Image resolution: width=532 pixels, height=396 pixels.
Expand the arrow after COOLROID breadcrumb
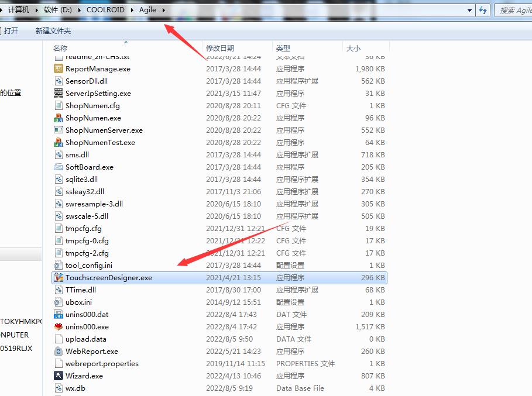click(132, 10)
